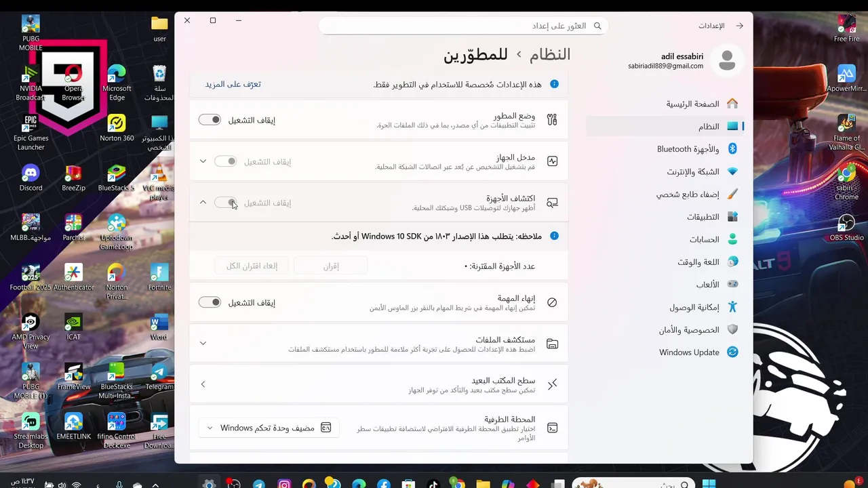Click the developer mode tools icon
868x488 pixels.
tap(552, 120)
